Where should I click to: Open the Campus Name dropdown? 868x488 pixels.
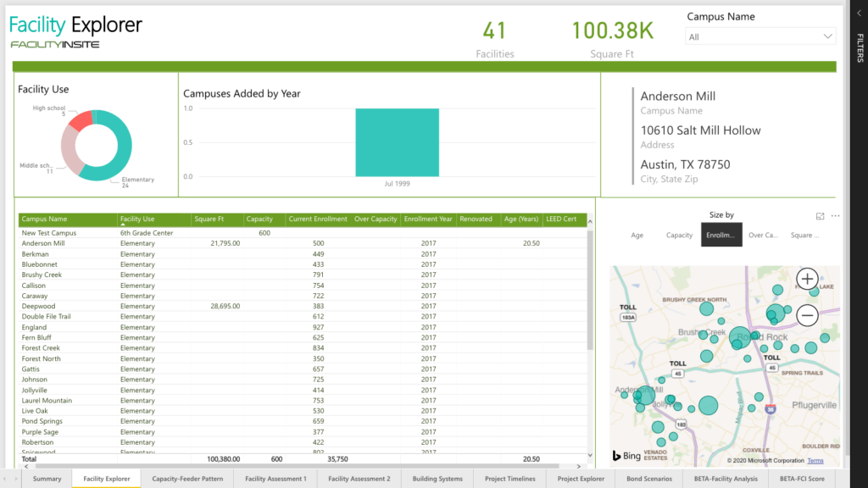point(828,36)
